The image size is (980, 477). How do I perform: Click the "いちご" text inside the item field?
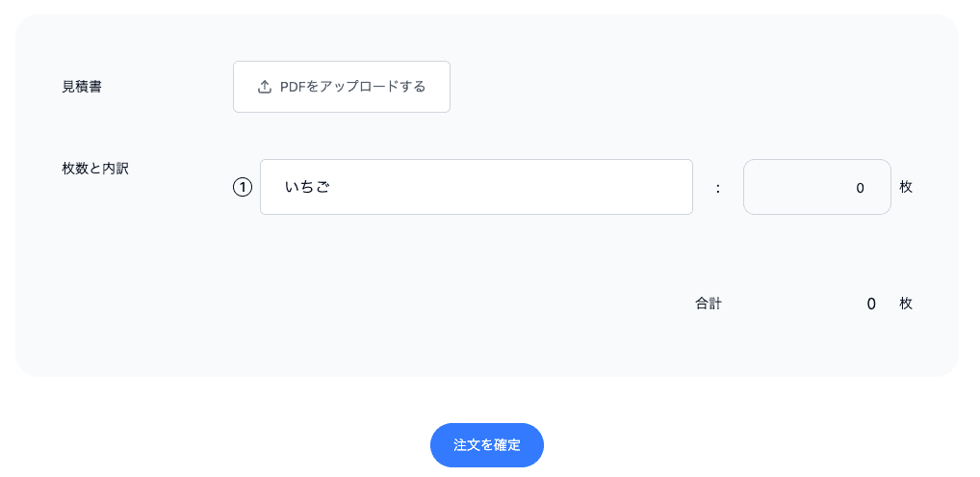[x=307, y=188]
